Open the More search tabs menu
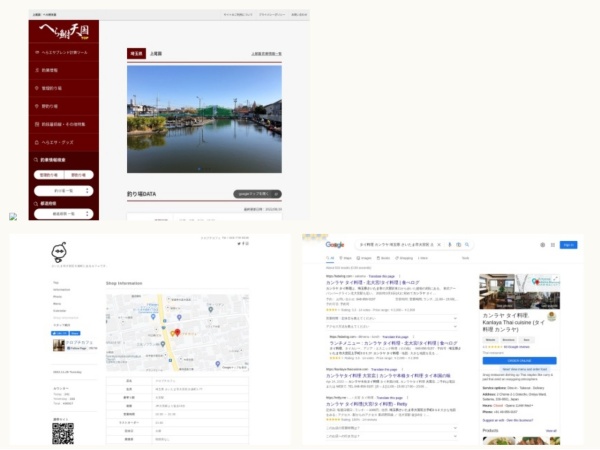This screenshot has height=450, width=600. [x=423, y=258]
